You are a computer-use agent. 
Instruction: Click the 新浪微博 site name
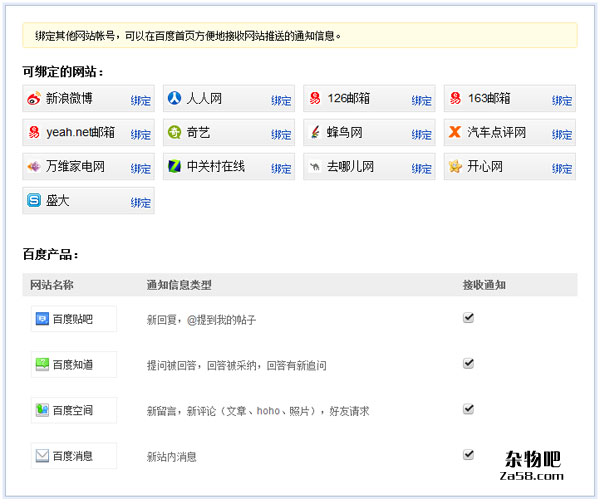tap(69, 98)
